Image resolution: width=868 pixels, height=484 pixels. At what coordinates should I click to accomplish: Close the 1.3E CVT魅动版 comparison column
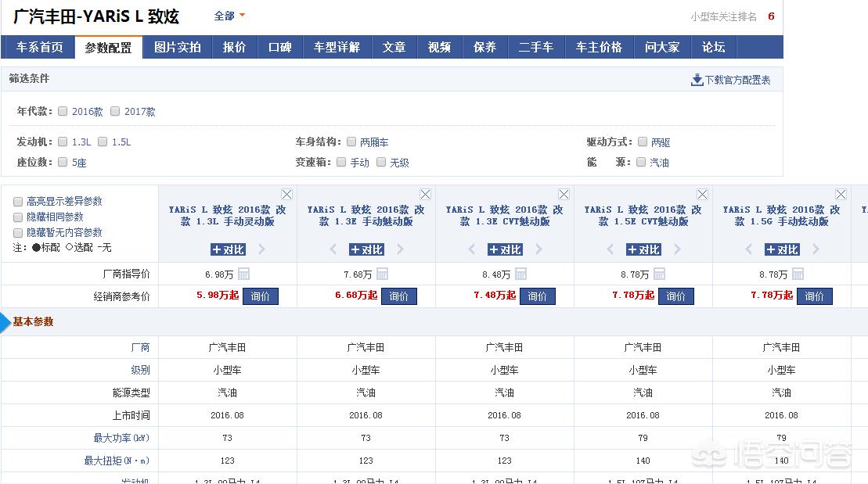pyautogui.click(x=564, y=194)
